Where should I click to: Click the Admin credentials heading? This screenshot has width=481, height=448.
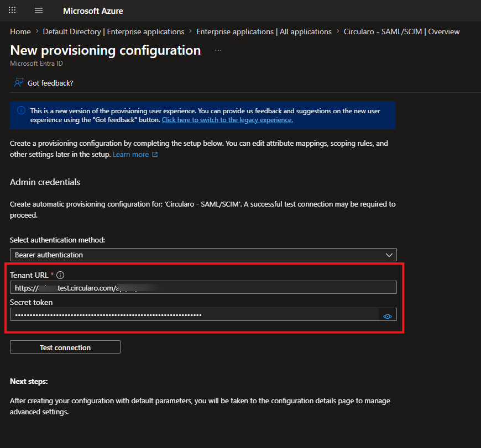click(45, 182)
